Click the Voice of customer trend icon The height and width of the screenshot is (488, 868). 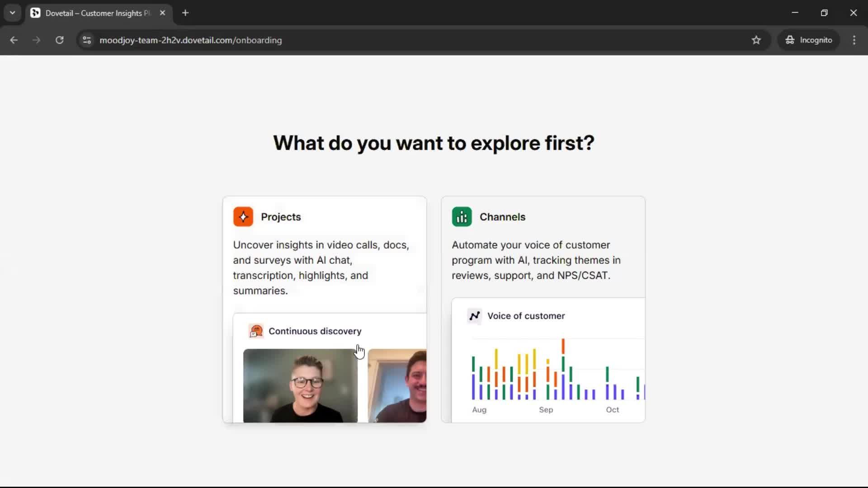[474, 316]
